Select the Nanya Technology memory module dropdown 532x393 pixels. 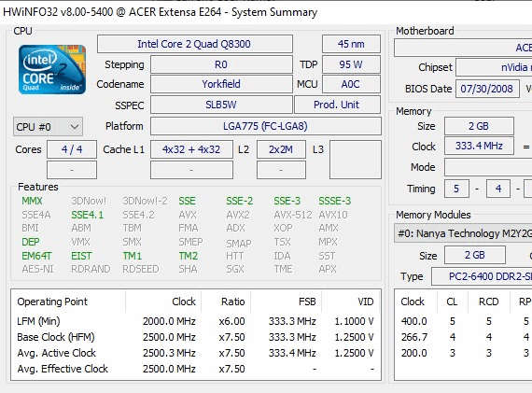pos(463,233)
